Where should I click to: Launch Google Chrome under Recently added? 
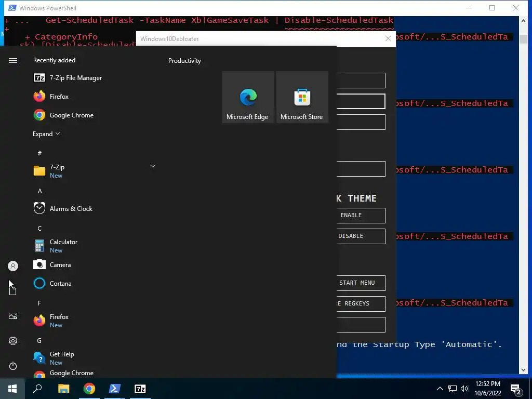pos(63,115)
